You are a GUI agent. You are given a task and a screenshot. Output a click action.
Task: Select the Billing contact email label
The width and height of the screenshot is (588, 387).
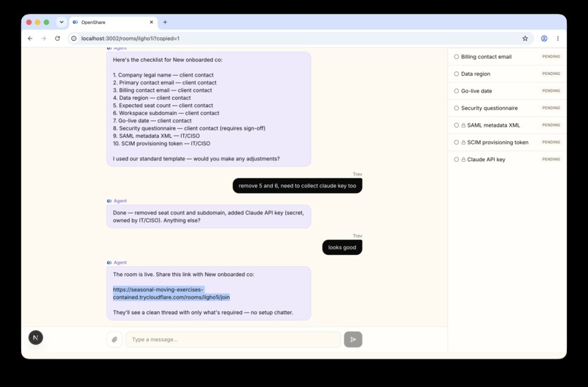(x=486, y=57)
